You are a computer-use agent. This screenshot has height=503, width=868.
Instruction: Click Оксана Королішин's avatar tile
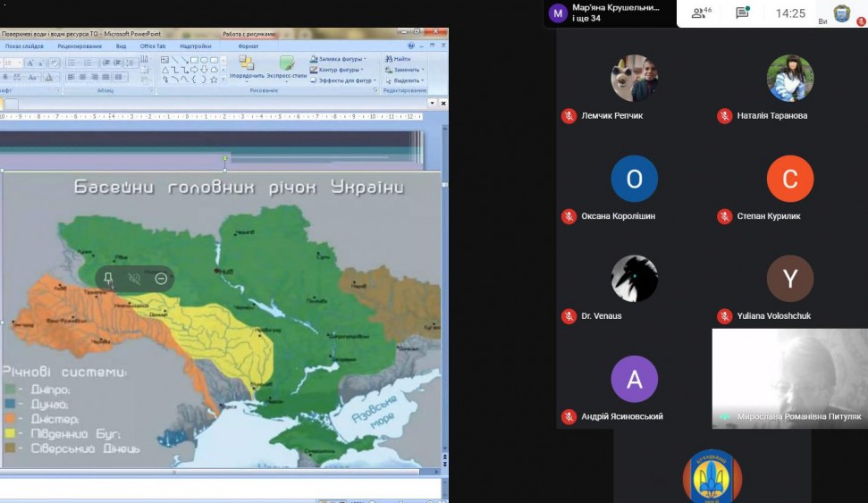pyautogui.click(x=634, y=179)
